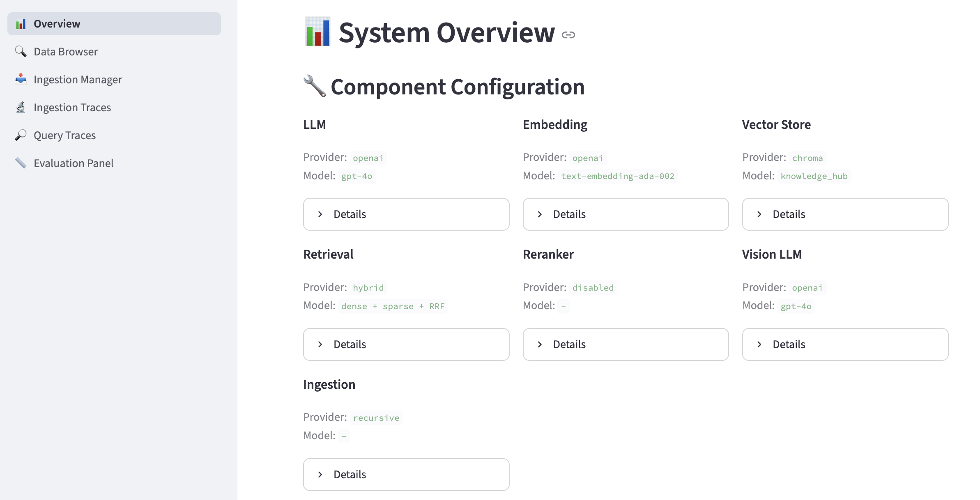The width and height of the screenshot is (980, 500).
Task: Click the Ingestion Traces microscope icon
Action: pyautogui.click(x=21, y=107)
